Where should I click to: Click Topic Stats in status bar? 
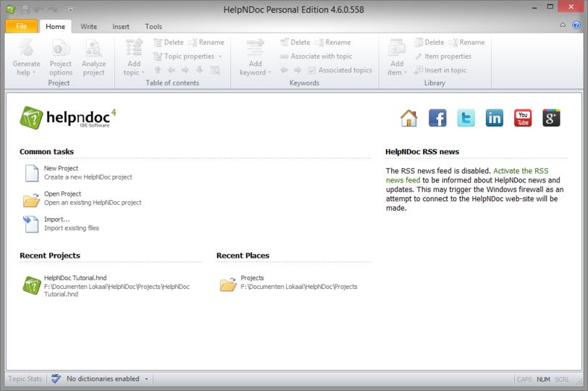pos(25,379)
